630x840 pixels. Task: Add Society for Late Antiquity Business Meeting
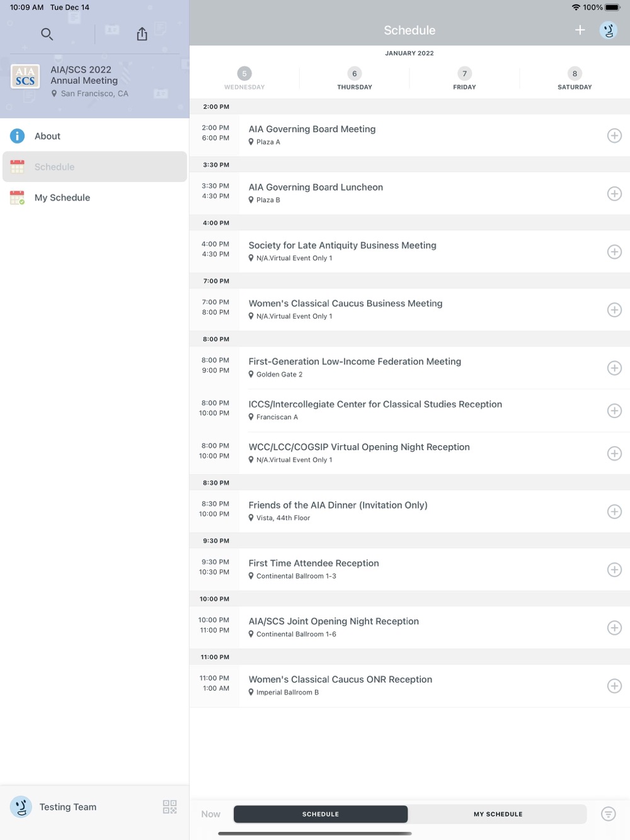pos(614,252)
